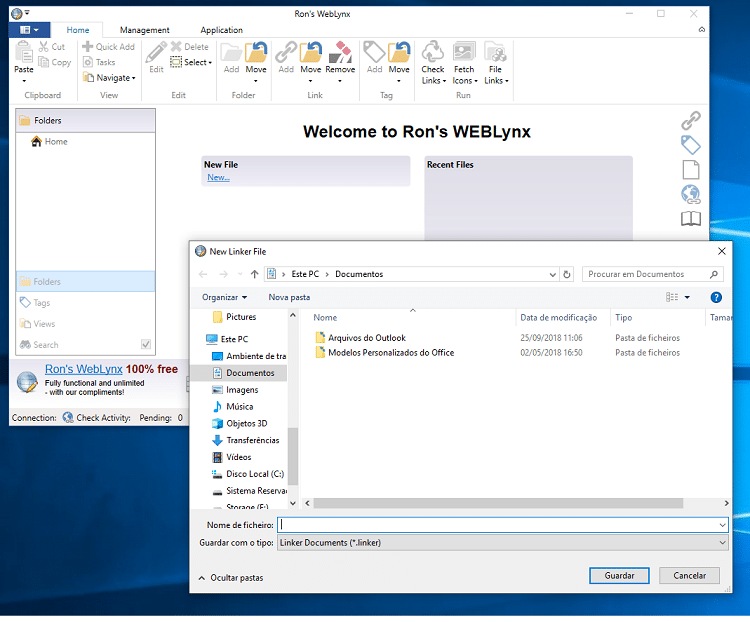Collapse folders with Ocultar pastas
Viewport: 750px width, 622px height.
(x=231, y=578)
